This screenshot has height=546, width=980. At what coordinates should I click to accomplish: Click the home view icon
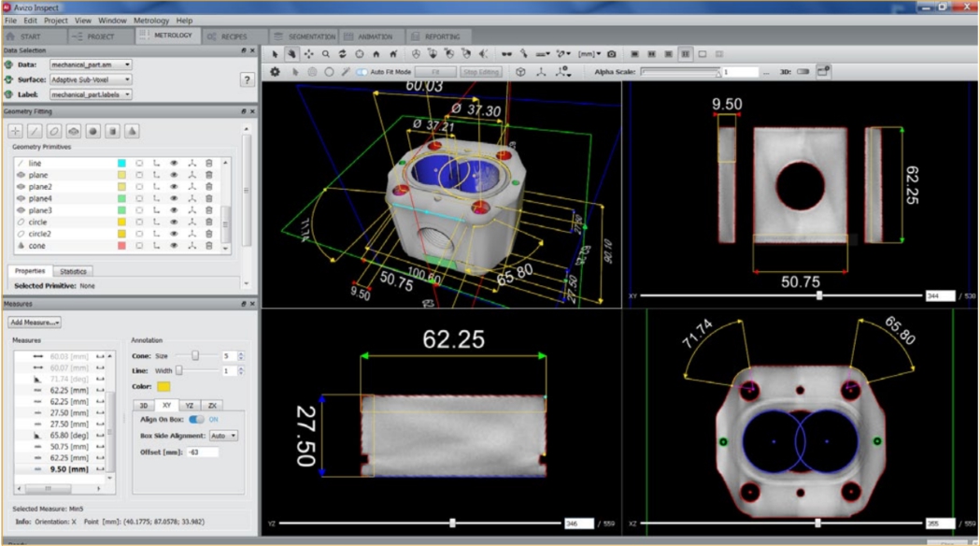tap(376, 54)
